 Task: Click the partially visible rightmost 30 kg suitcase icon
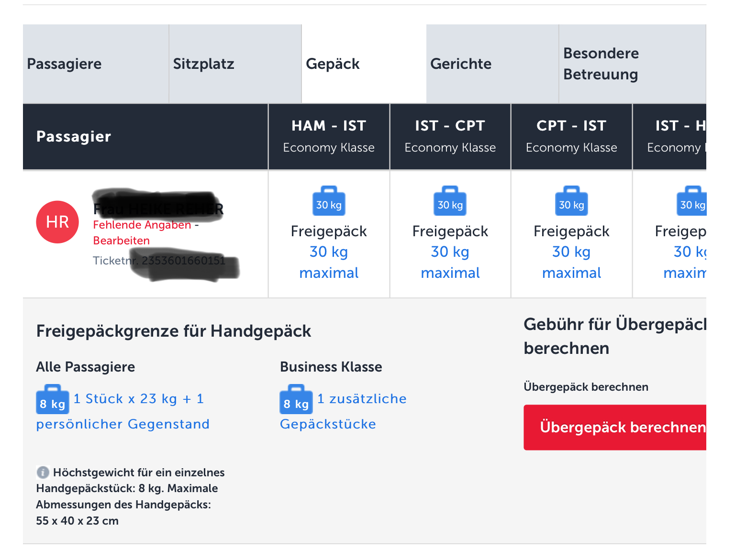692,202
